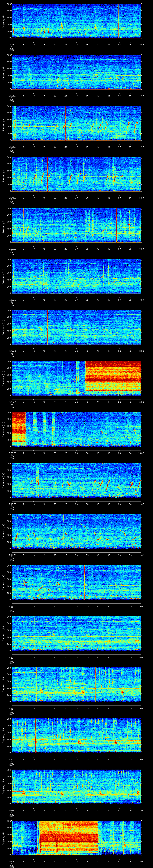Click the 12:03:00 start time label
The width and height of the screenshot is (153, 868).
[12, 147]
